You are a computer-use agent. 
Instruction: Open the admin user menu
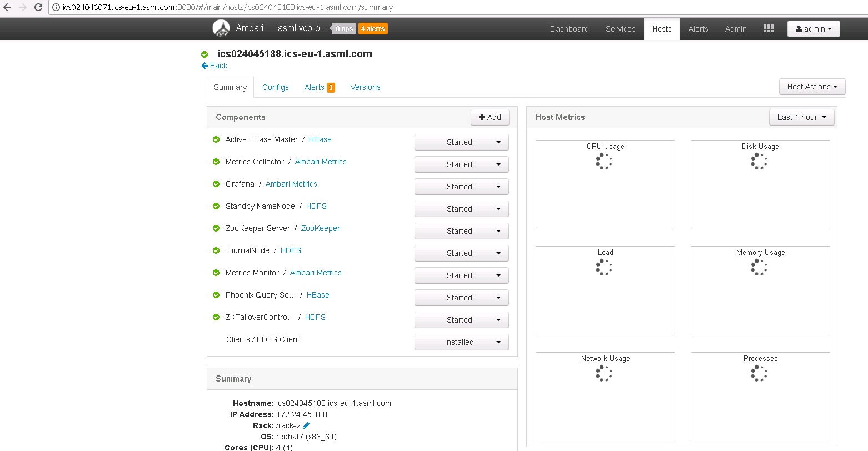(x=813, y=29)
